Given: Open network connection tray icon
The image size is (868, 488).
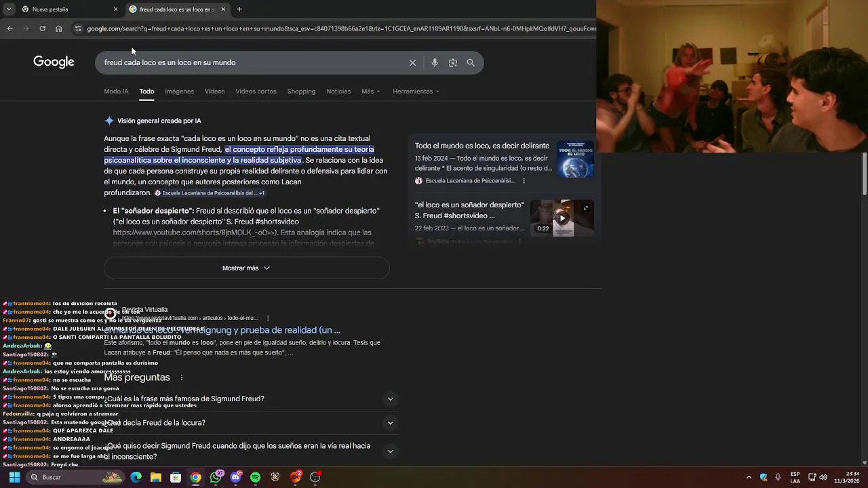Looking at the screenshot, I should pyautogui.click(x=812, y=477).
